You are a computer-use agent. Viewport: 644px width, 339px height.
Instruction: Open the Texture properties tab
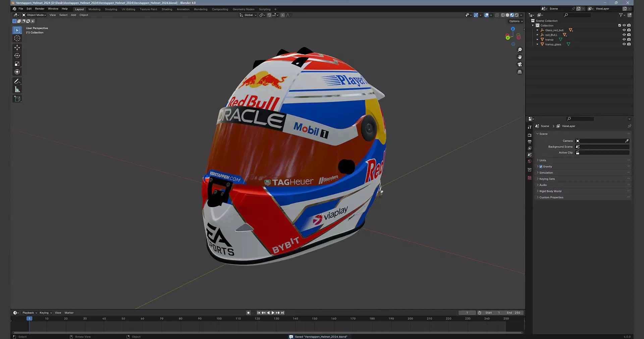tap(530, 178)
